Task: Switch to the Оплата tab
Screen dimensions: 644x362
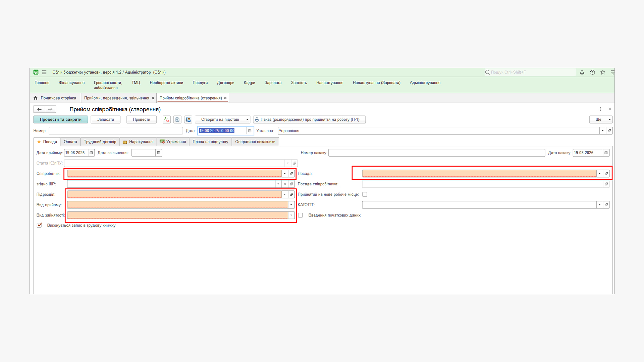Action: pyautogui.click(x=70, y=142)
